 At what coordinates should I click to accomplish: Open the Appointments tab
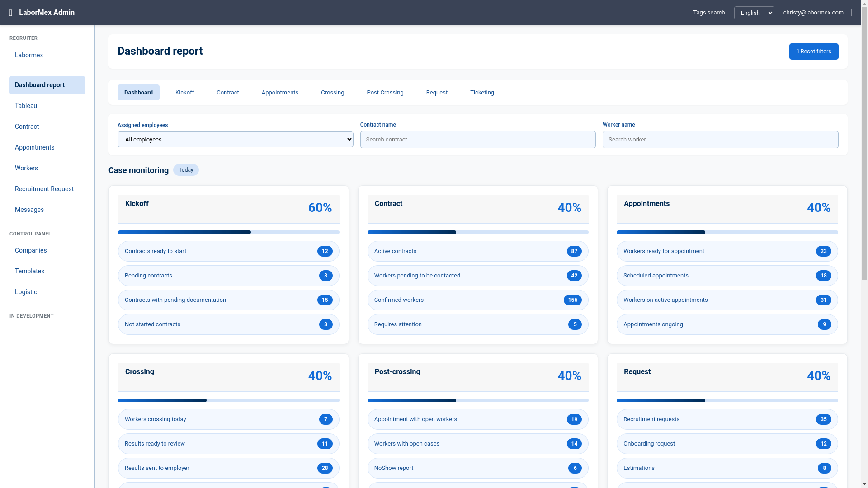coord(280,93)
